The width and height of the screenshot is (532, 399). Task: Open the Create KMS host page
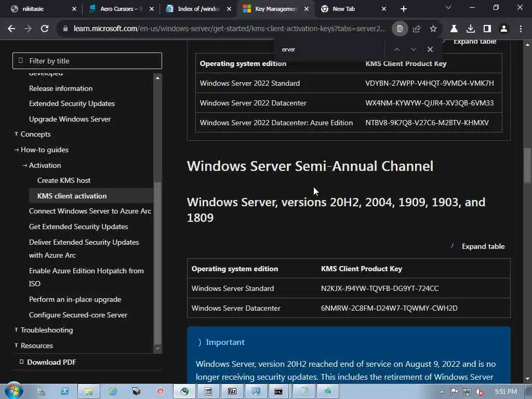point(64,180)
